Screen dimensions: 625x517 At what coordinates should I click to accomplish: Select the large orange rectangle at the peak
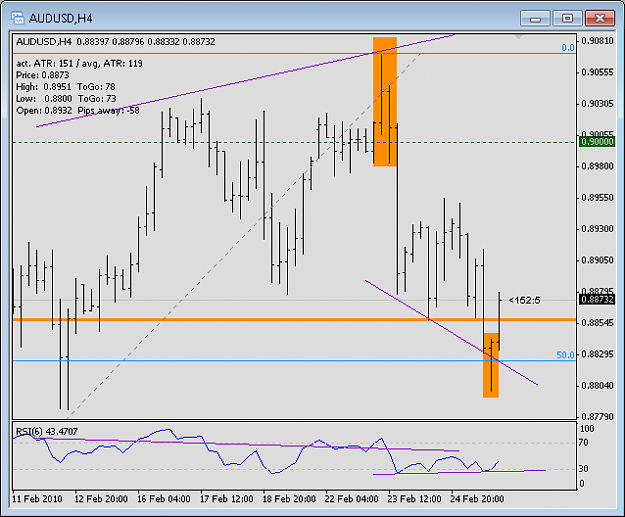tap(385, 101)
